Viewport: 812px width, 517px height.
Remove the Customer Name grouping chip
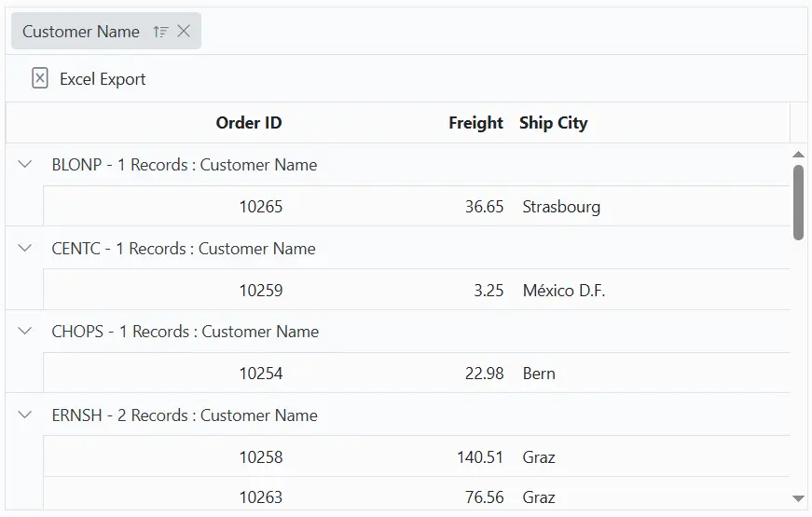point(184,32)
